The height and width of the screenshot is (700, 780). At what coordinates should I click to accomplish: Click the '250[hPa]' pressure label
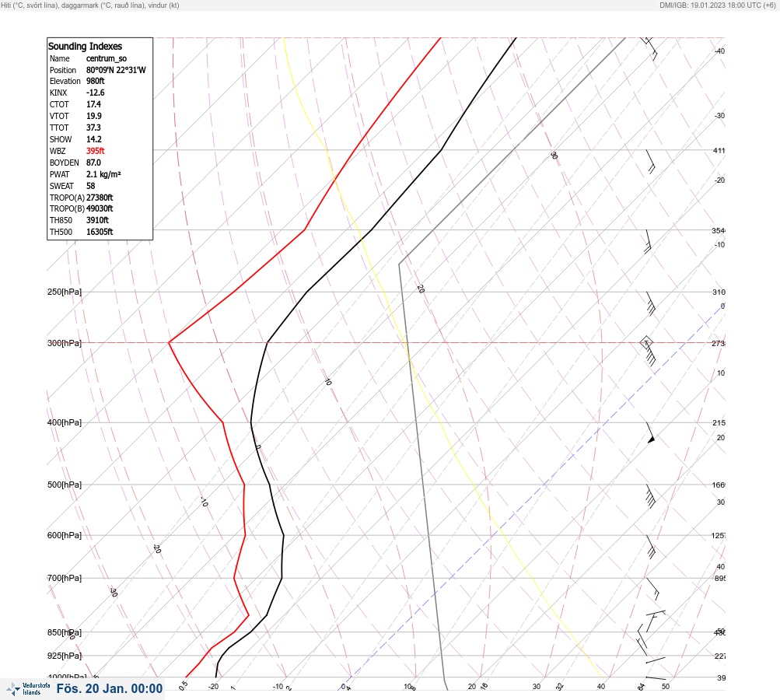[65, 292]
